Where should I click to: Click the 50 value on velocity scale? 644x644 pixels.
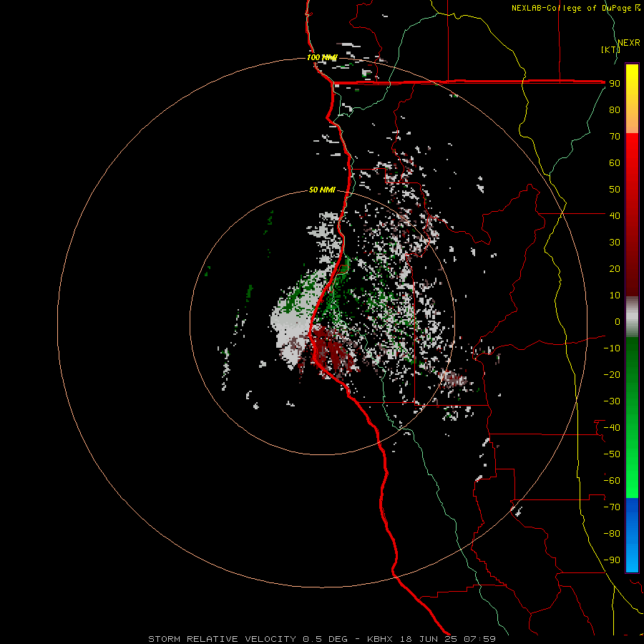tap(615, 190)
